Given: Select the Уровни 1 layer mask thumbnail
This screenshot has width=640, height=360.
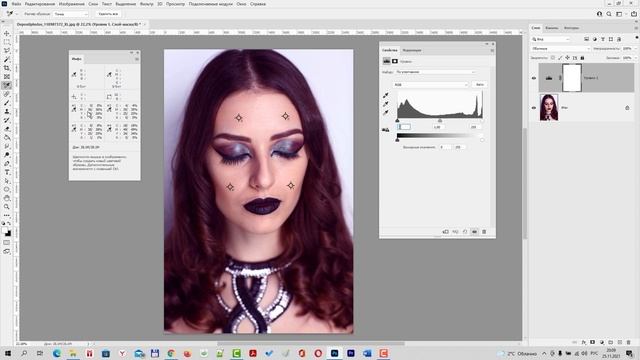Looking at the screenshot, I should click(x=571, y=78).
